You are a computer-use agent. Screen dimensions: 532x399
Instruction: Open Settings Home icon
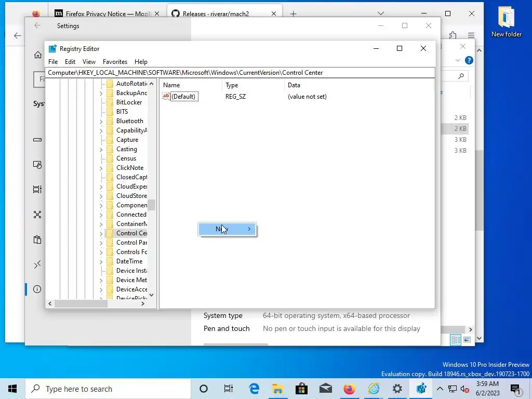(37, 55)
